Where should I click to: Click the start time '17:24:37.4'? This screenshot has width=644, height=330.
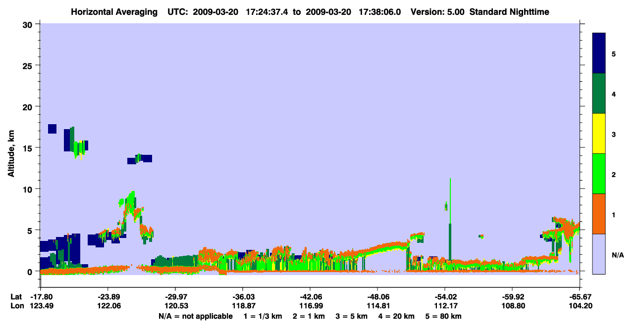(x=268, y=12)
